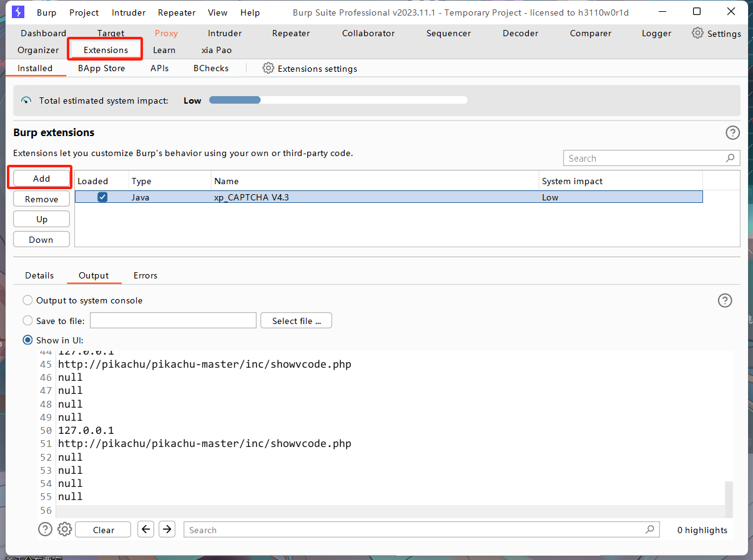Switch to the Collaborator tab
The width and height of the screenshot is (753, 560).
point(368,33)
